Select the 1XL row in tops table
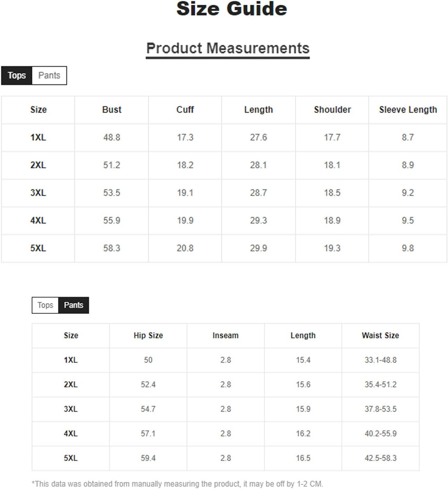 224,138
